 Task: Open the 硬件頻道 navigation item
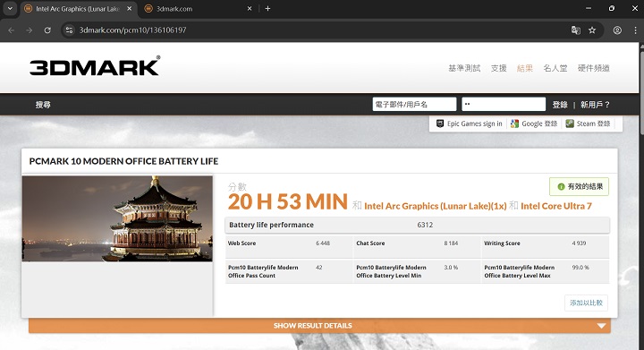click(x=594, y=68)
